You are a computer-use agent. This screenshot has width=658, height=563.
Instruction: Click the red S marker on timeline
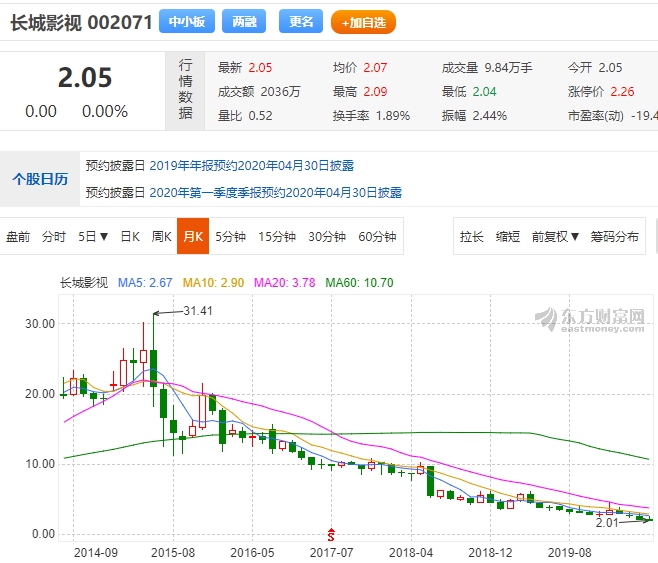click(x=331, y=533)
